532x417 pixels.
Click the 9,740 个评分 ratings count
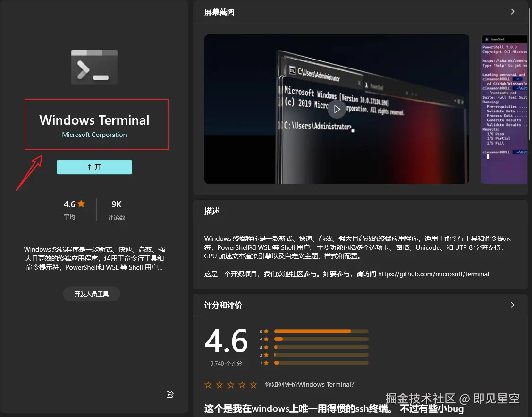pyautogui.click(x=226, y=363)
